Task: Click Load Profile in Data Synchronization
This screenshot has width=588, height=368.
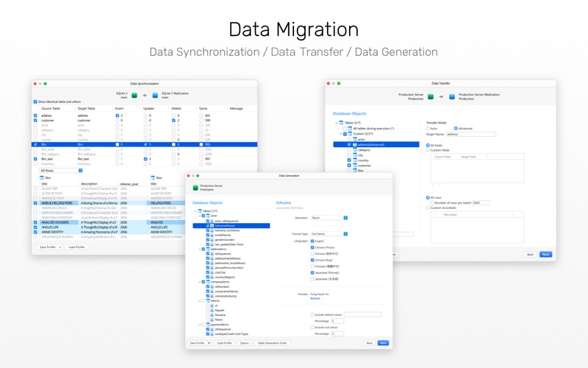Action: pyautogui.click(x=76, y=247)
